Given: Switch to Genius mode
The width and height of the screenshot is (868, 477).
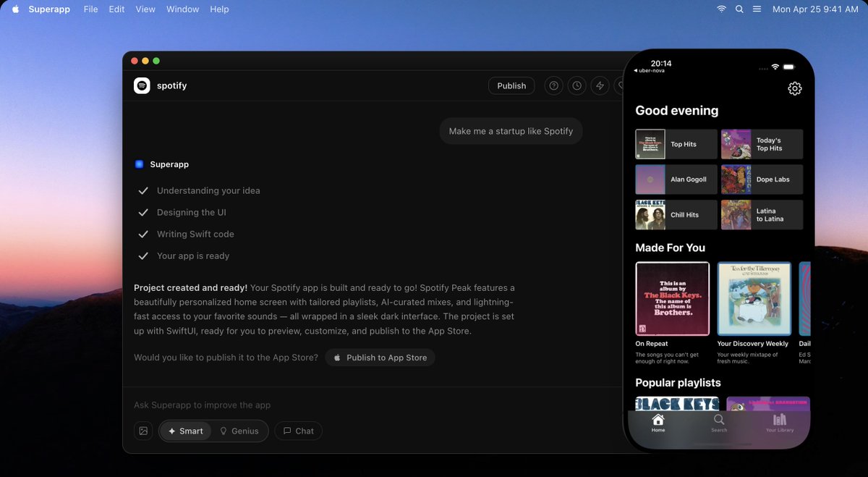Looking at the screenshot, I should click(239, 431).
